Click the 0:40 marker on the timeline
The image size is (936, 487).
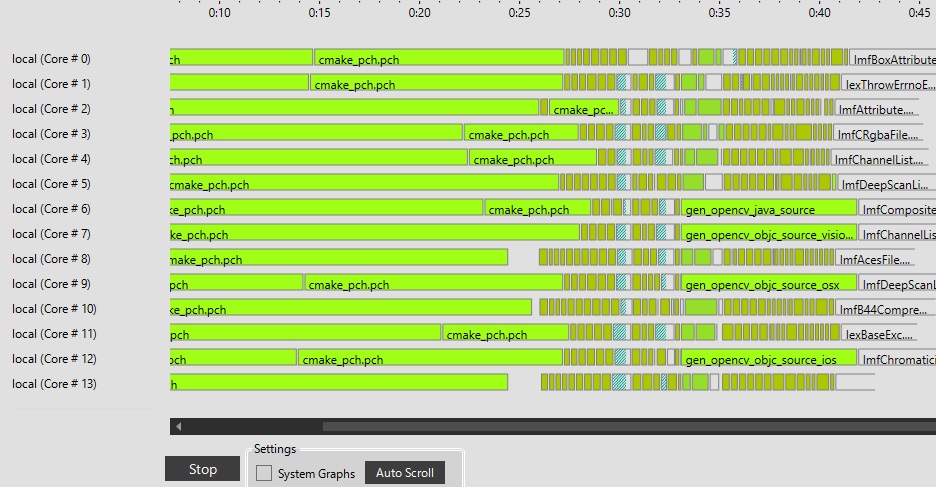pos(820,13)
